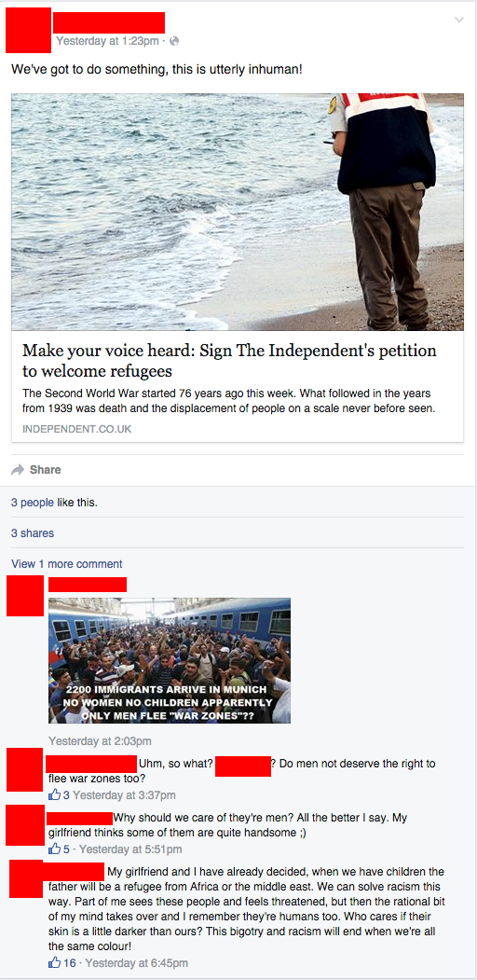
Task: Click the comment timestamp Yesterday at 2:03pm
Action: tap(100, 741)
